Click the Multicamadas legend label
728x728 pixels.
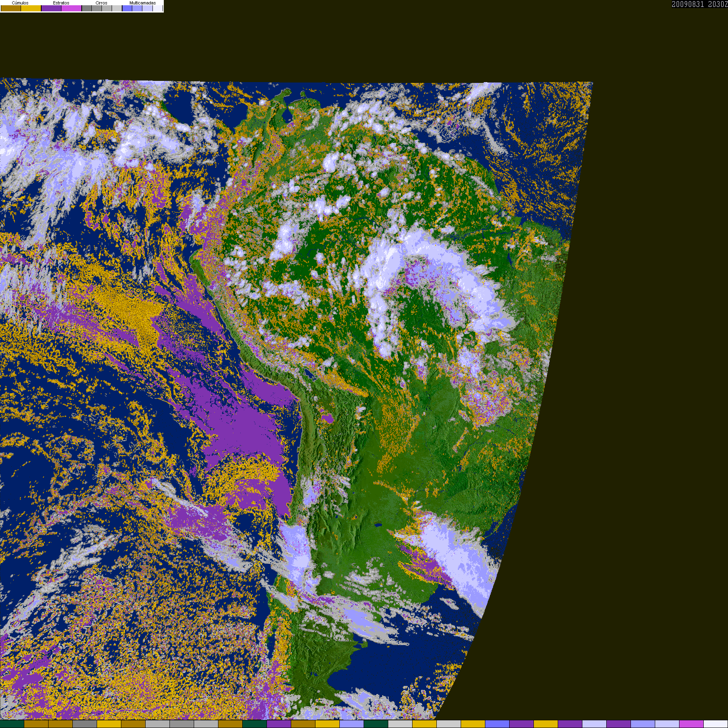coord(142,3)
